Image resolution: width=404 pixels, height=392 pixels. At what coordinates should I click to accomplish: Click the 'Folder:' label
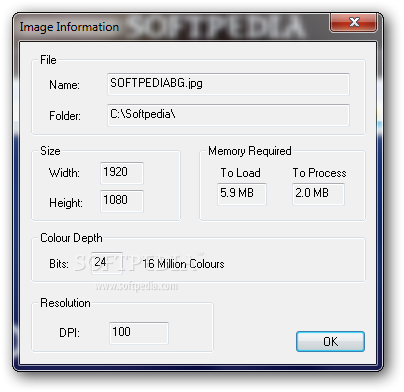coord(65,116)
